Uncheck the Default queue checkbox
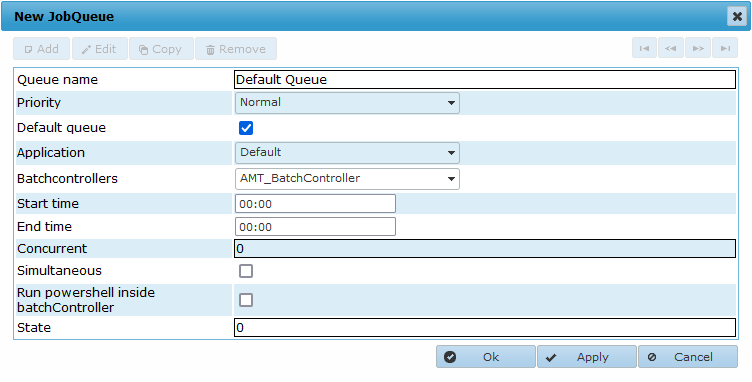This screenshot has width=752, height=382. point(246,128)
